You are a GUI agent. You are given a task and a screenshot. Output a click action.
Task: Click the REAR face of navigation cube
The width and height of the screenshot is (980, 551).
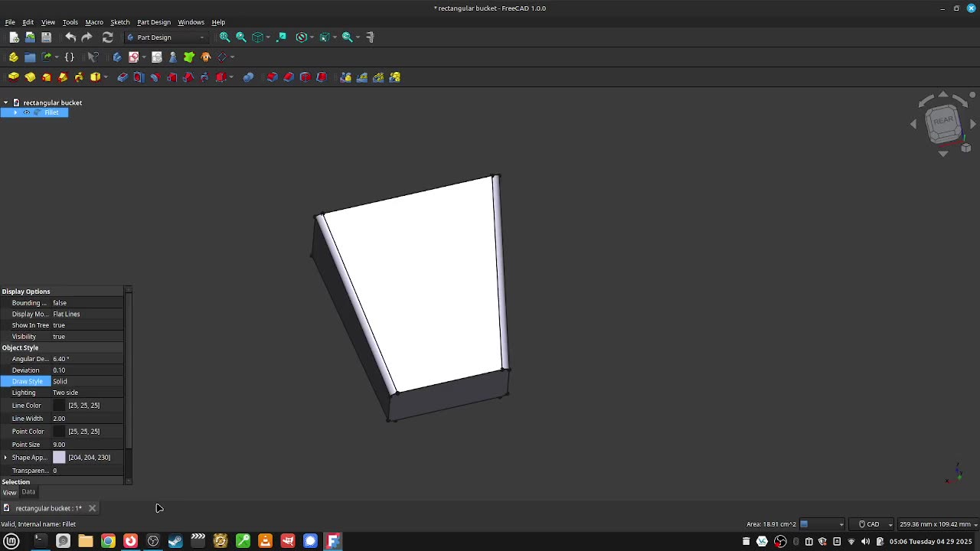point(942,120)
